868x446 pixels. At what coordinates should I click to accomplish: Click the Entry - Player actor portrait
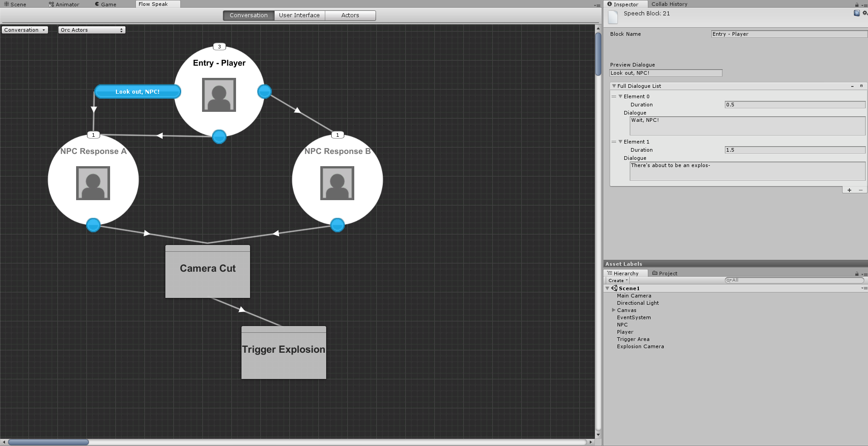click(x=219, y=95)
